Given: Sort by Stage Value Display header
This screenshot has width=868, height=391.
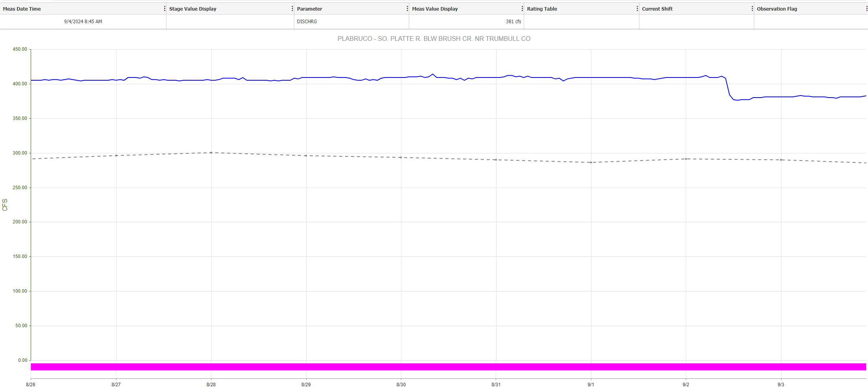Looking at the screenshot, I should click(x=193, y=9).
